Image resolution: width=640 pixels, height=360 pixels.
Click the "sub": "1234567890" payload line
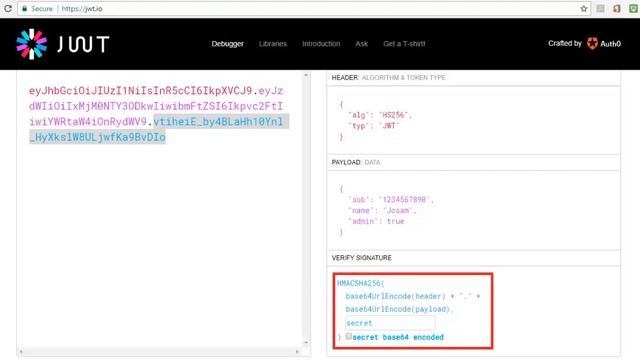click(x=391, y=200)
